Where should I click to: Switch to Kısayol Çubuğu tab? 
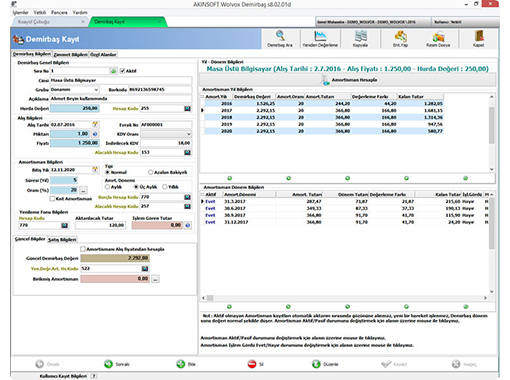click(34, 22)
